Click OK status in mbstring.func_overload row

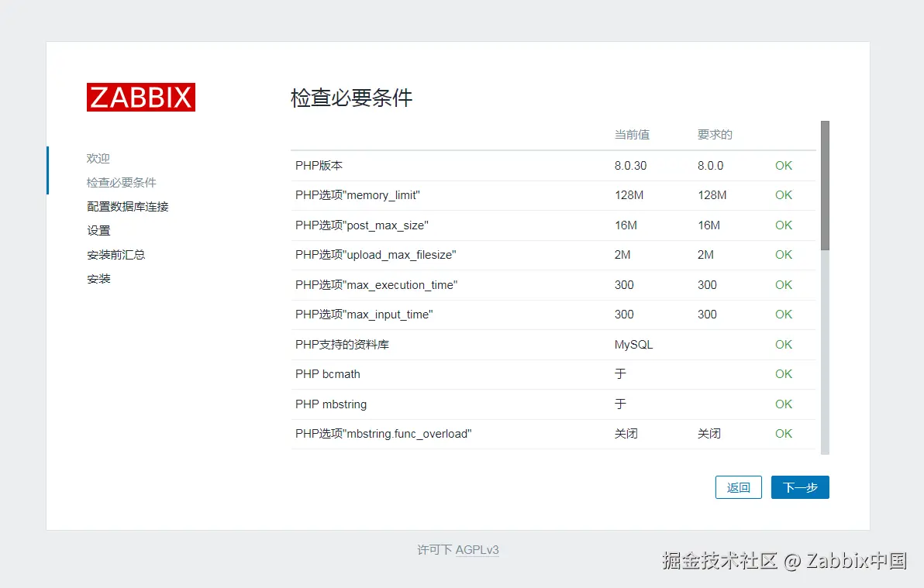(783, 434)
